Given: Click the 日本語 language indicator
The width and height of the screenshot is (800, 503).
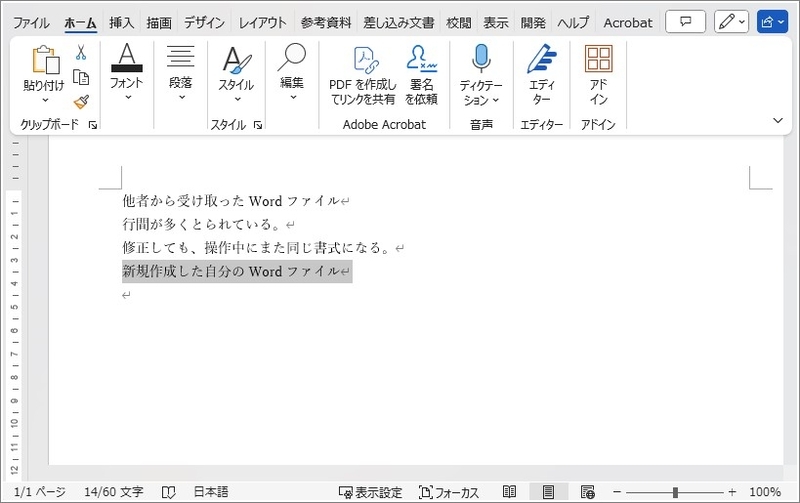Looking at the screenshot, I should point(211,492).
